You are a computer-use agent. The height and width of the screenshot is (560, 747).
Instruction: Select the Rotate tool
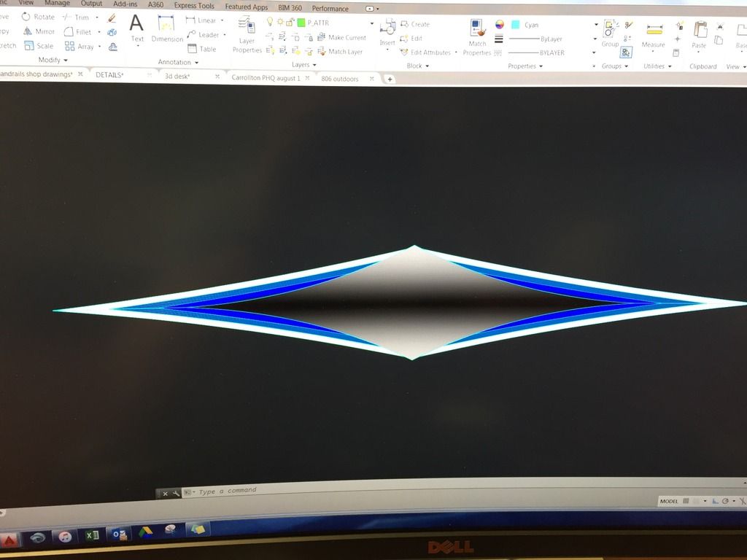(x=37, y=17)
